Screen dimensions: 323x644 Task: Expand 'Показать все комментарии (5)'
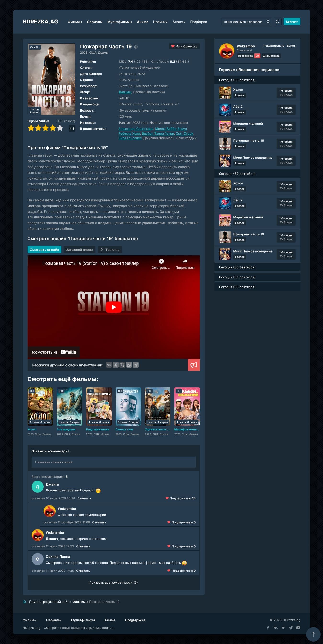point(113,582)
